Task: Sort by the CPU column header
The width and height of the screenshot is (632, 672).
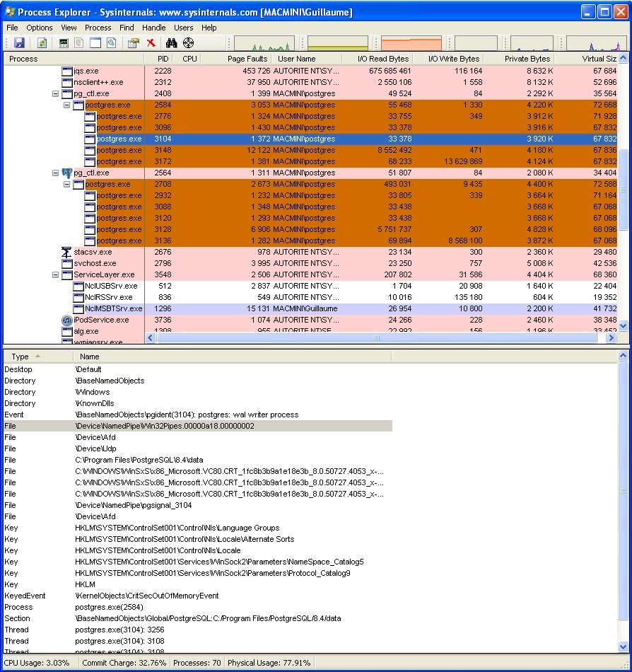Action: pyautogui.click(x=187, y=59)
